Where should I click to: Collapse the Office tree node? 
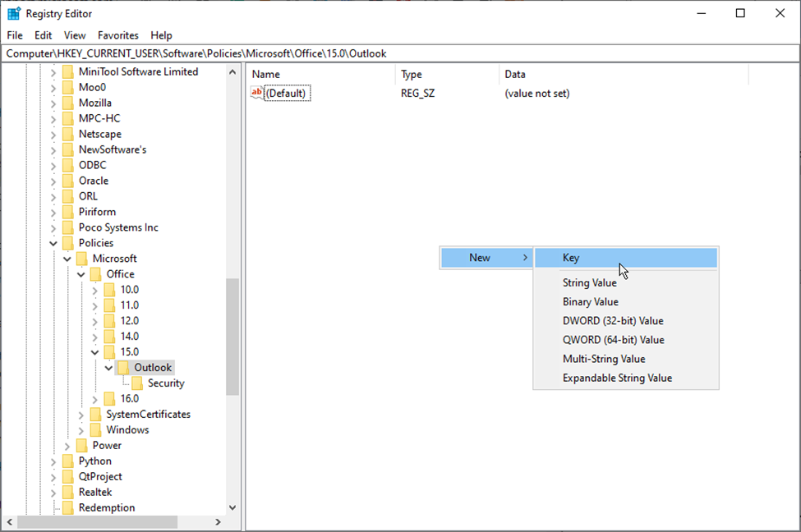tap(81, 275)
